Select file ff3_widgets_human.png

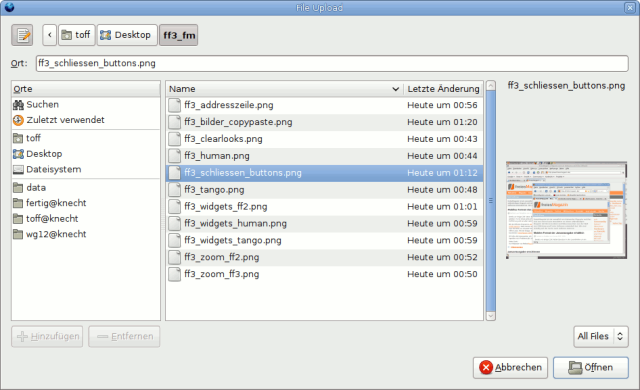(324, 224)
